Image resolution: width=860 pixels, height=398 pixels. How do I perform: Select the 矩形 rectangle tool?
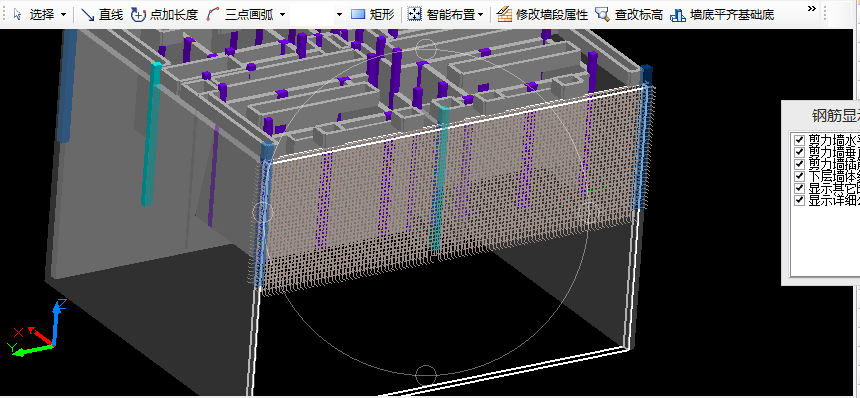pos(372,15)
